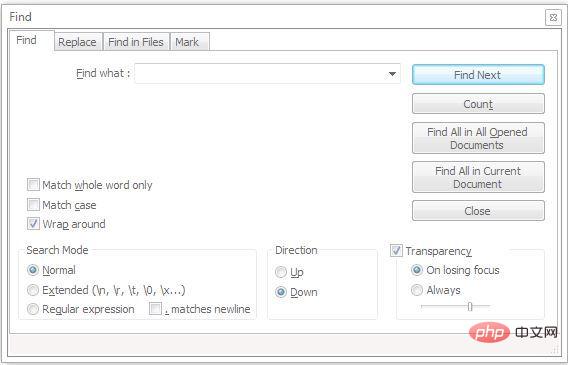Select Normal search mode
Image resolution: width=568 pixels, height=365 pixels.
(33, 270)
